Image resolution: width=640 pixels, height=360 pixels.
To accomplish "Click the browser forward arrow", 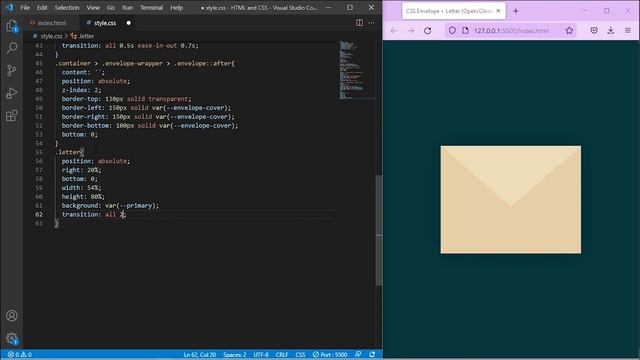I will pos(411,31).
